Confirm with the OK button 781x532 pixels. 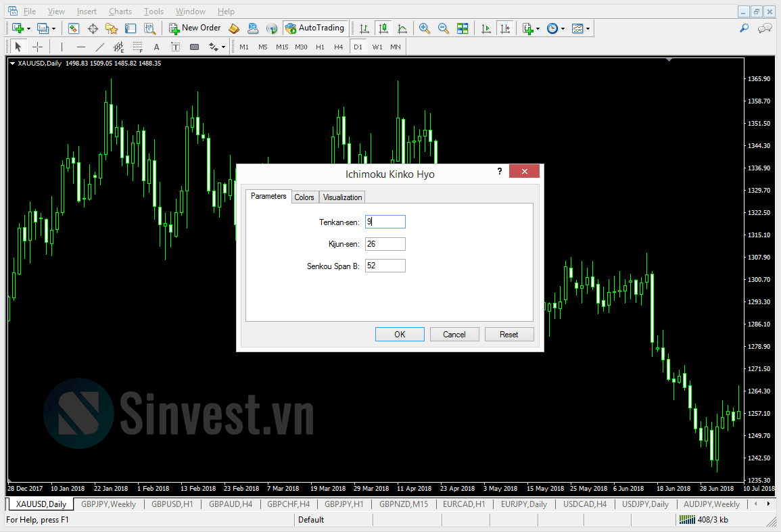400,334
